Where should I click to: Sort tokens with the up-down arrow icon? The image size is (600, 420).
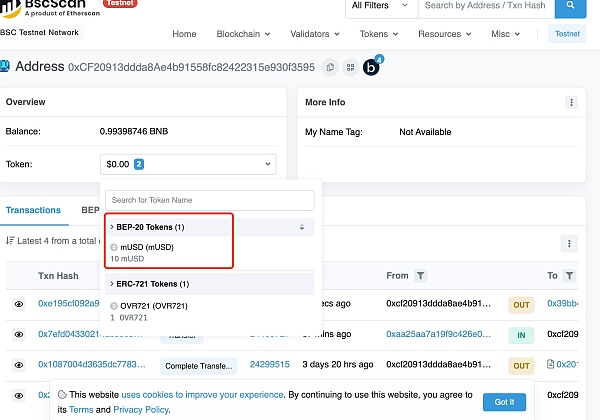(x=302, y=227)
